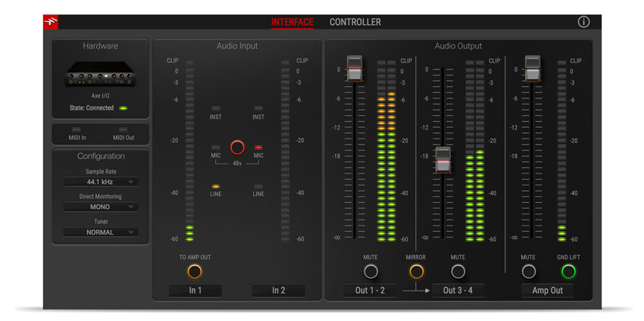Click the Out 3 - 4 stereo level meter
644x321 pixels.
[x=475, y=151]
